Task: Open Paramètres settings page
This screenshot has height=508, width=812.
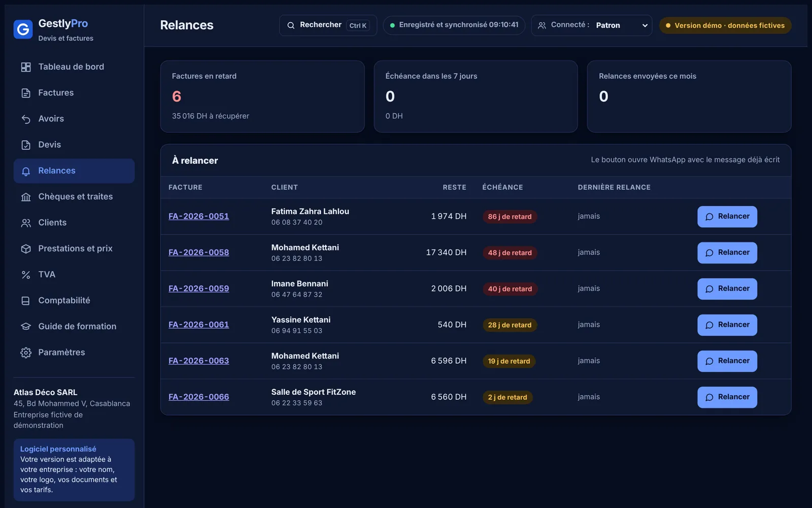Action: click(74, 353)
